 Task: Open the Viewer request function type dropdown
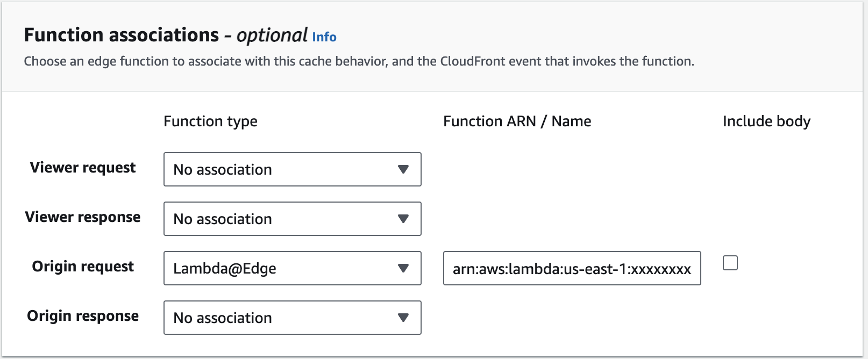coord(285,169)
